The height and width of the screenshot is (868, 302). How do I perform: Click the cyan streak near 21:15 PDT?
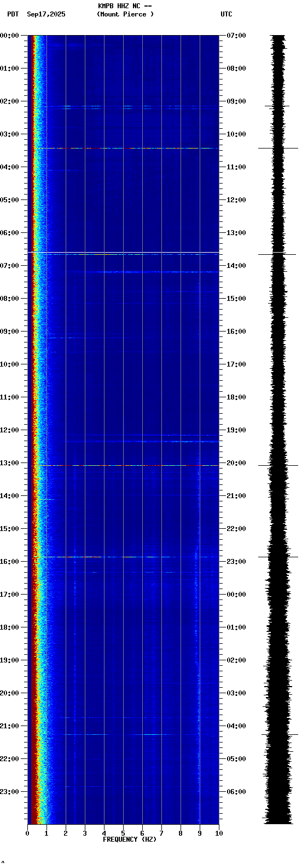pyautogui.click(x=123, y=734)
